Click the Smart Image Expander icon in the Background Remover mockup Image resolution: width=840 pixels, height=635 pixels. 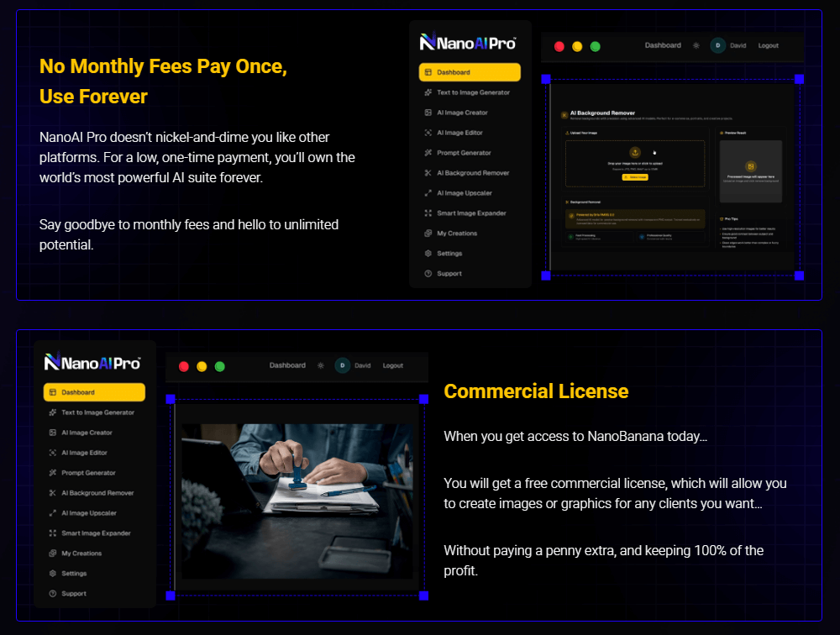(428, 213)
